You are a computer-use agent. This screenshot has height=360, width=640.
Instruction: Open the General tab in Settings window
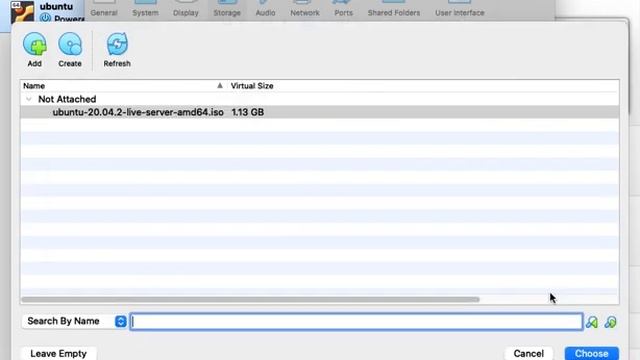(x=104, y=9)
